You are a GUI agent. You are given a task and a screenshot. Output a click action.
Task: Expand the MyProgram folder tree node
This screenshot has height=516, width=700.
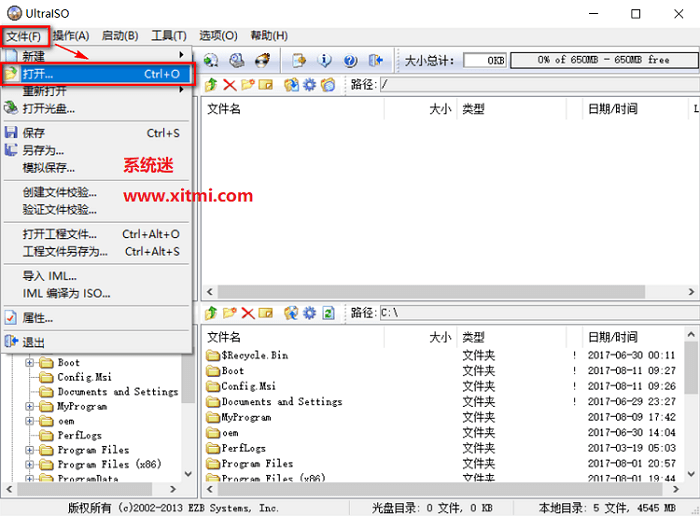point(29,406)
